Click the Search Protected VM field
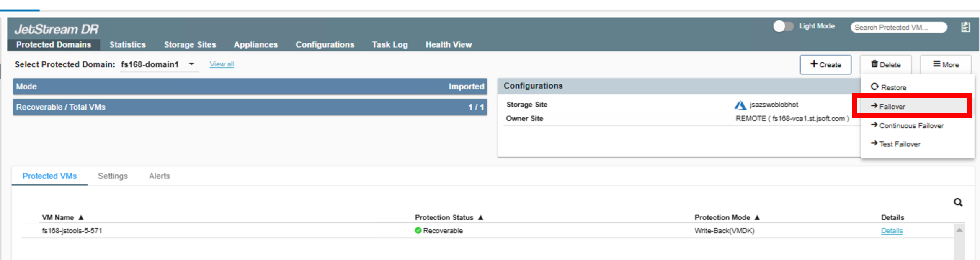The height and width of the screenshot is (260, 980). coord(898,27)
